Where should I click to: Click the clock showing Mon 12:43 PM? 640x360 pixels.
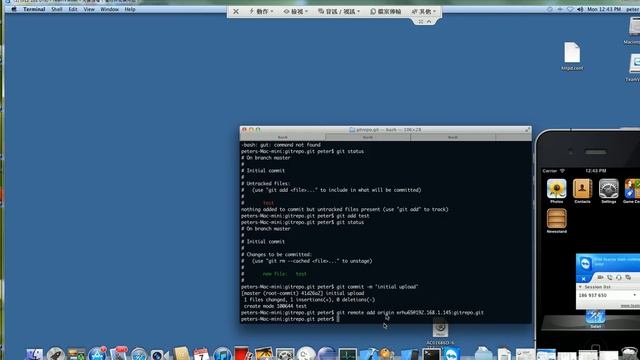pyautogui.click(x=604, y=9)
